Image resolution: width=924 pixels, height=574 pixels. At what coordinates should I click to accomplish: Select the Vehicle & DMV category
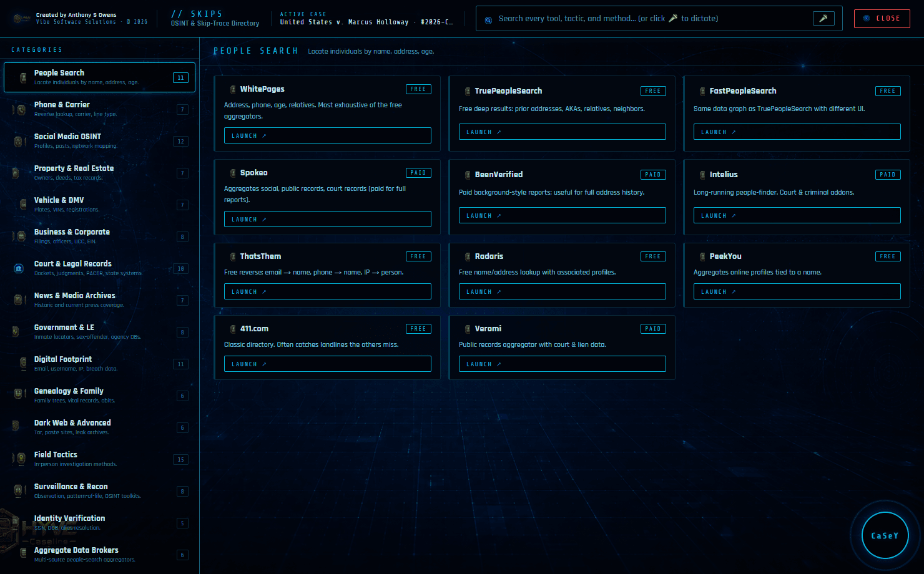coord(100,205)
